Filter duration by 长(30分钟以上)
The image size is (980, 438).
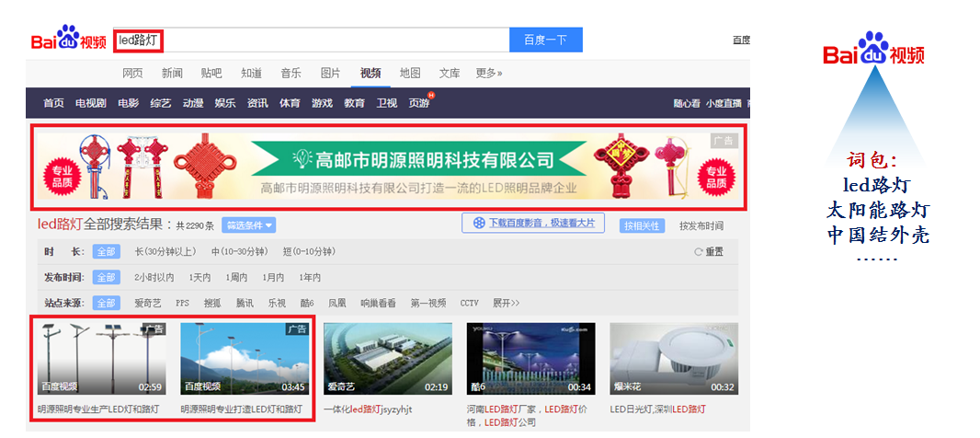click(x=165, y=251)
